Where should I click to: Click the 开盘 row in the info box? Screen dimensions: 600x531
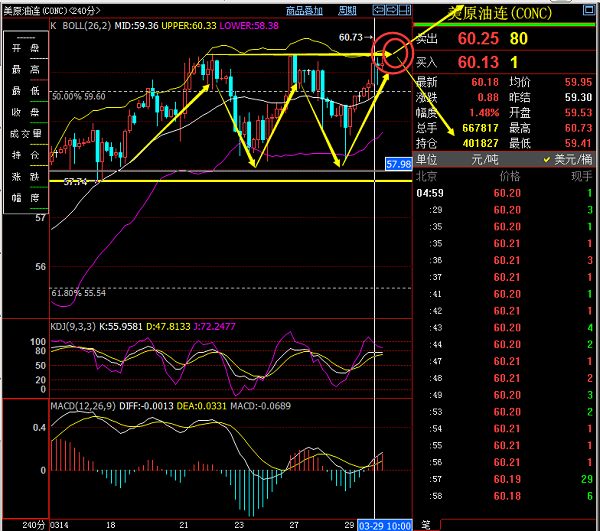pyautogui.click(x=26, y=48)
